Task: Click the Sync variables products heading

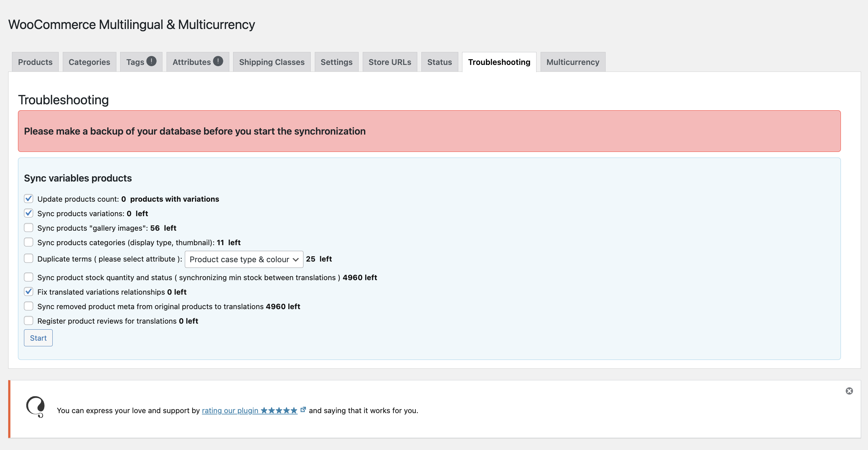Action: 78,178
